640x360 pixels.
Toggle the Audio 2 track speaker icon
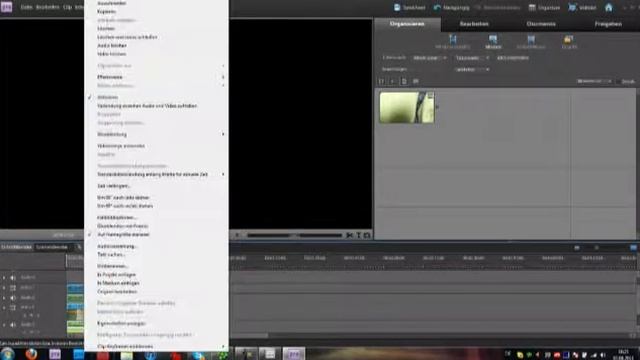coord(13,298)
